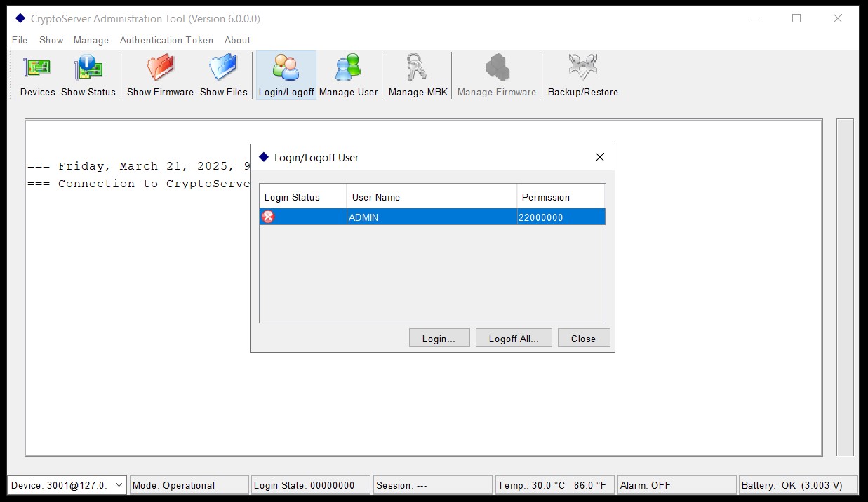The image size is (868, 502).
Task: Close the Login/Logoff User dialog with X
Action: pos(600,157)
